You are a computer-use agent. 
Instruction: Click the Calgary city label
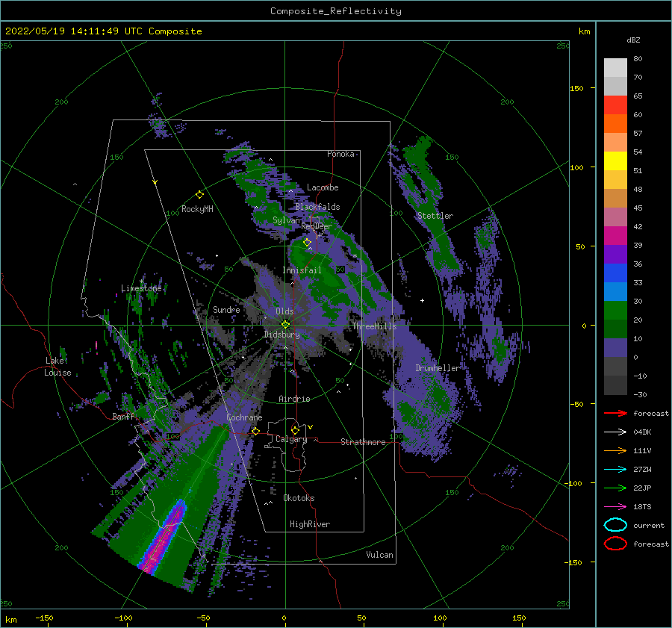click(291, 439)
